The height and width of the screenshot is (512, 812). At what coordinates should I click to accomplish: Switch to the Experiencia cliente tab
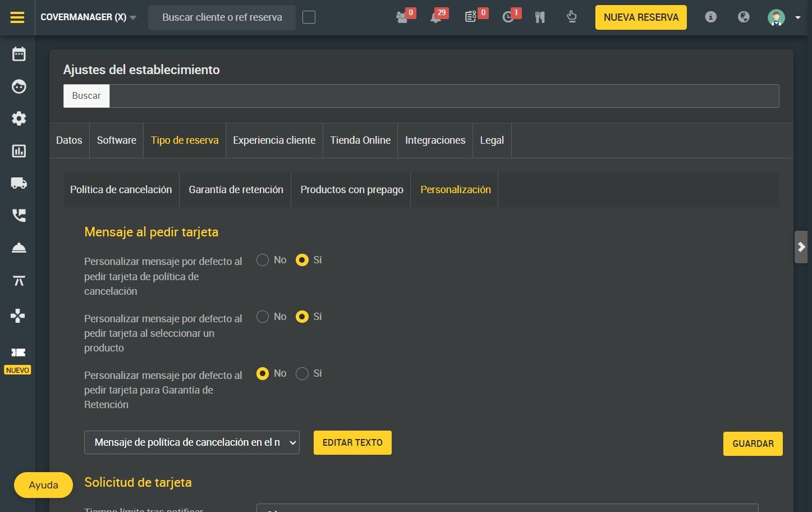tap(274, 140)
